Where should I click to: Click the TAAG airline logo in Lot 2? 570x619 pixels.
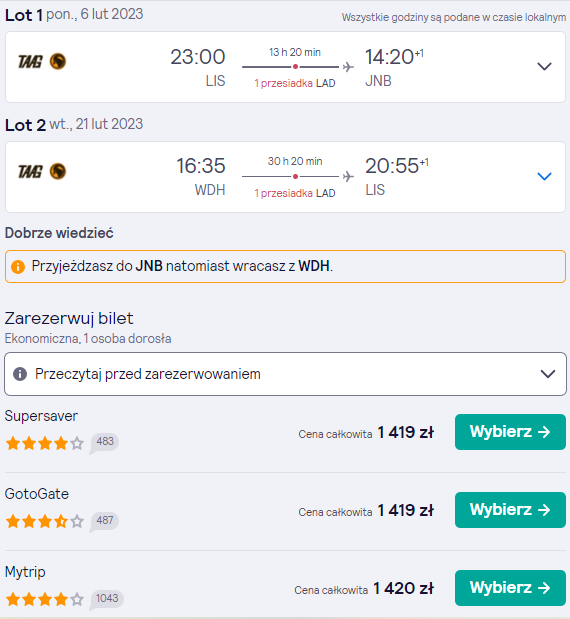(42, 171)
